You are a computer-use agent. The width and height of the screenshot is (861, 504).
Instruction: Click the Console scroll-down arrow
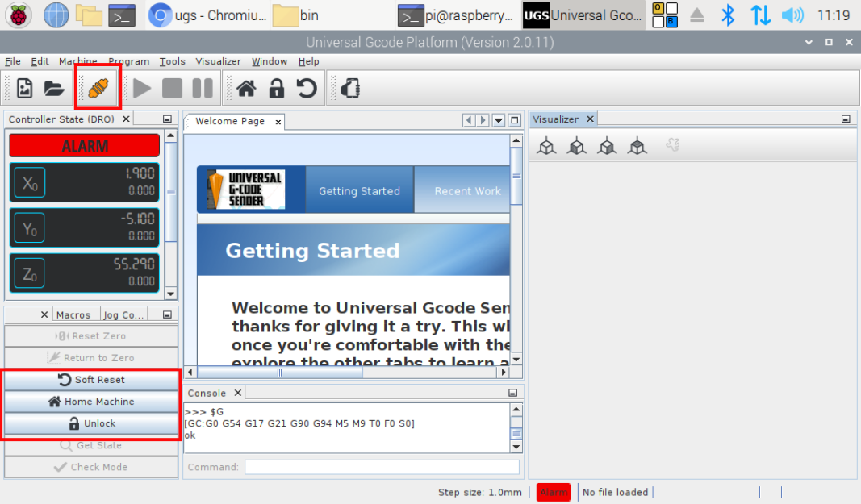516,447
